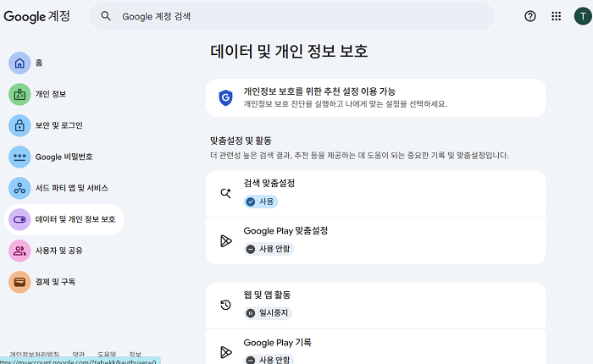Click the search magnifier icon
Screen dimensions: 593x364
[x=106, y=16]
